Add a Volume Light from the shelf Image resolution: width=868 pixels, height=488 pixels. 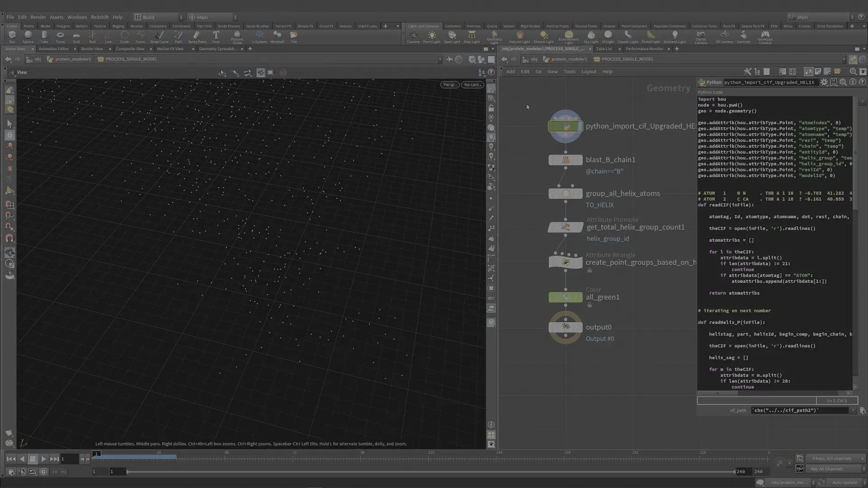click(519, 37)
